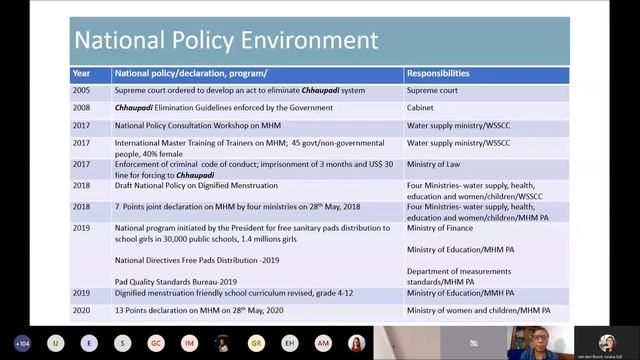
Task: Click 'Supreme court ordered to develop an act' text
Action: [240, 91]
